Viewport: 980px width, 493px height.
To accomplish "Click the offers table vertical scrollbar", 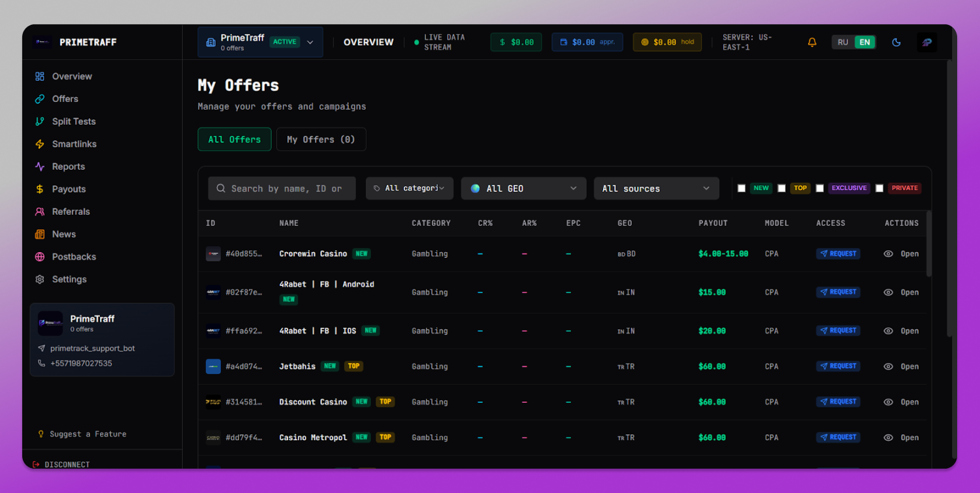I will click(929, 244).
